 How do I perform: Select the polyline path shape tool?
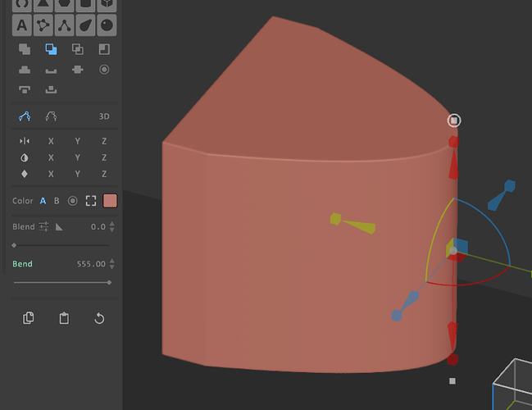pos(65,25)
